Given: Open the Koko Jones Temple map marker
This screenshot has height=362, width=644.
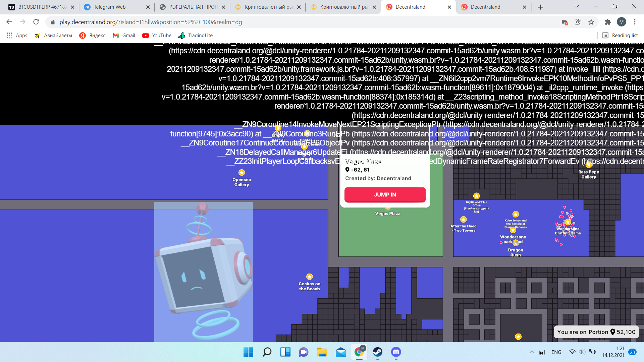Looking at the screenshot, I should pyautogui.click(x=515, y=214).
